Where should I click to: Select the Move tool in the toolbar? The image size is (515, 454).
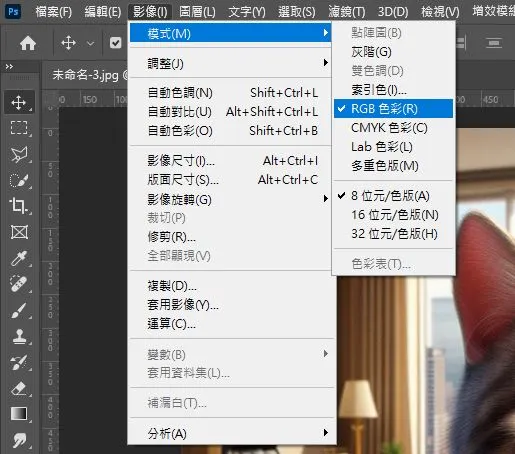tap(19, 102)
